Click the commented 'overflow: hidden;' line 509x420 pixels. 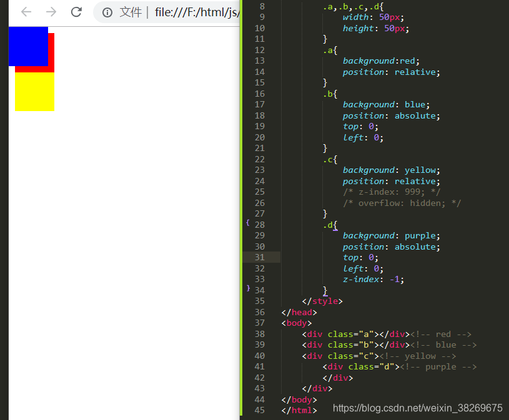[402, 203]
